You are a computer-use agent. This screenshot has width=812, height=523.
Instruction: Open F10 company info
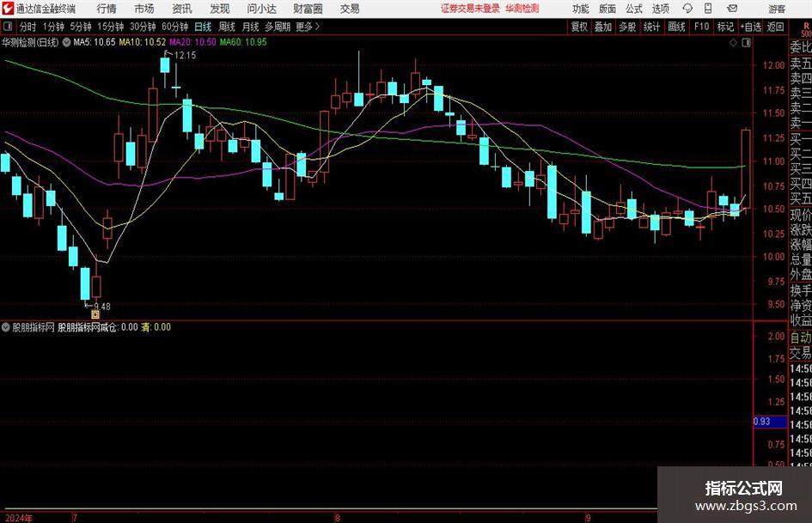coord(701,27)
